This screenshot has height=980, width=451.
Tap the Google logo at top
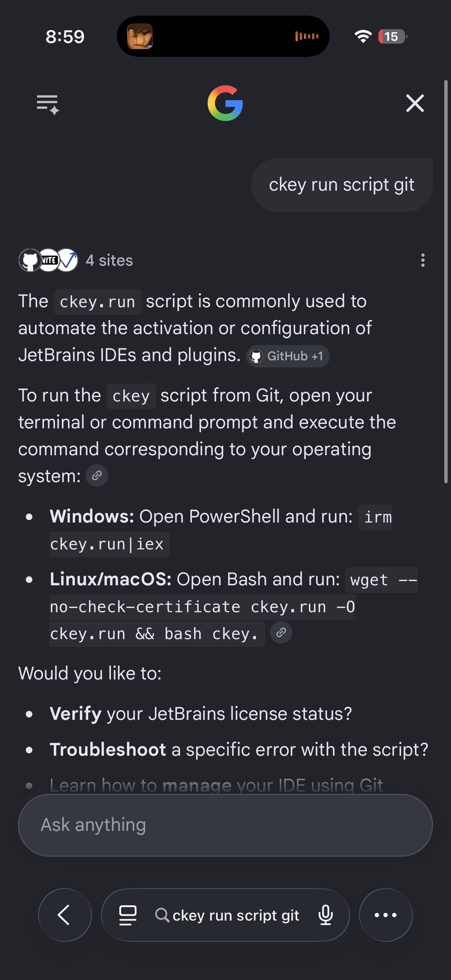tap(225, 103)
